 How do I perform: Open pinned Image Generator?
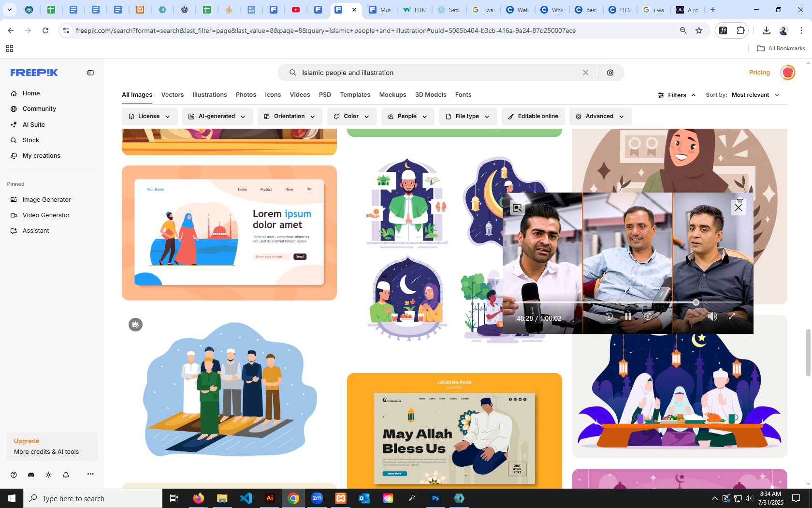click(46, 200)
